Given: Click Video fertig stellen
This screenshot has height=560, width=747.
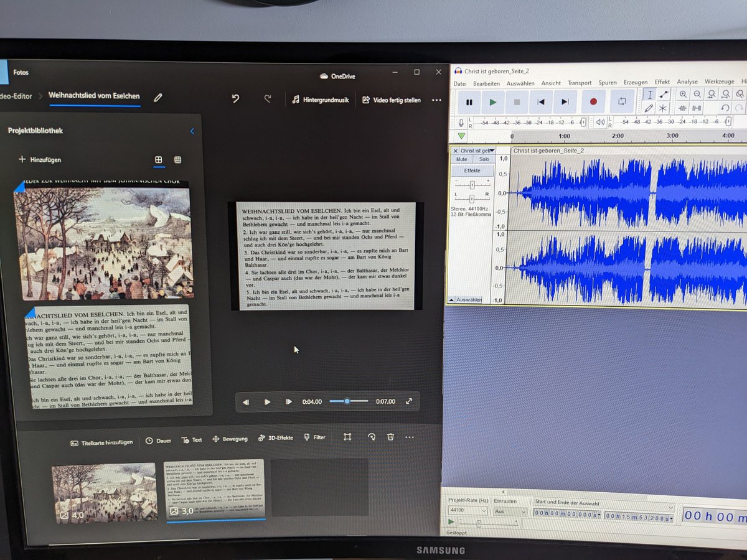Looking at the screenshot, I should (392, 100).
